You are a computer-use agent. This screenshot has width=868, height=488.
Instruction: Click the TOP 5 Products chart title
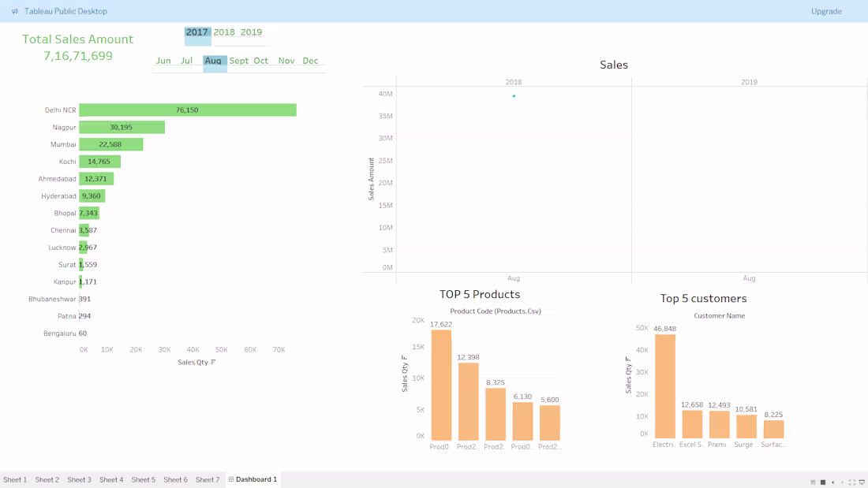480,294
